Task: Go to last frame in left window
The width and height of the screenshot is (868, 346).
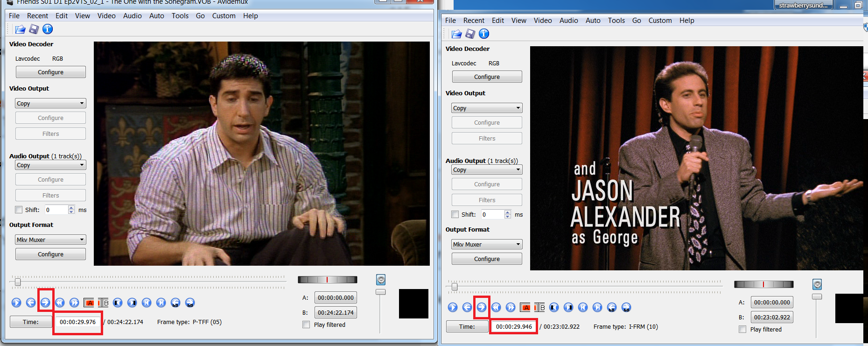Action: point(161,303)
